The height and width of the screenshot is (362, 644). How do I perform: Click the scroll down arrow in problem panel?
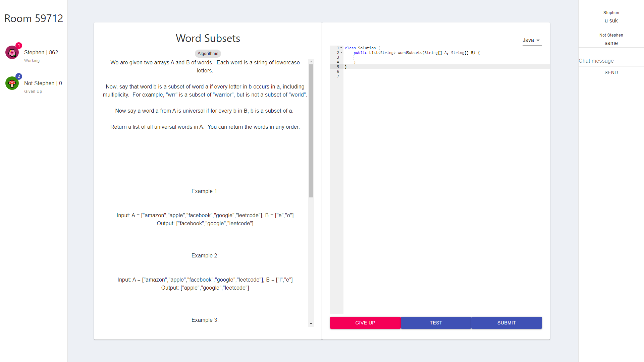click(x=311, y=324)
